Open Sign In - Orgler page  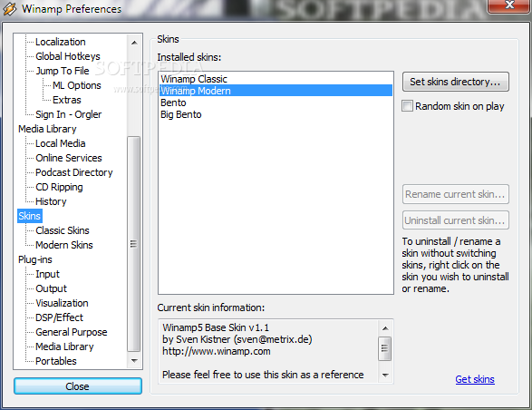click(69, 114)
